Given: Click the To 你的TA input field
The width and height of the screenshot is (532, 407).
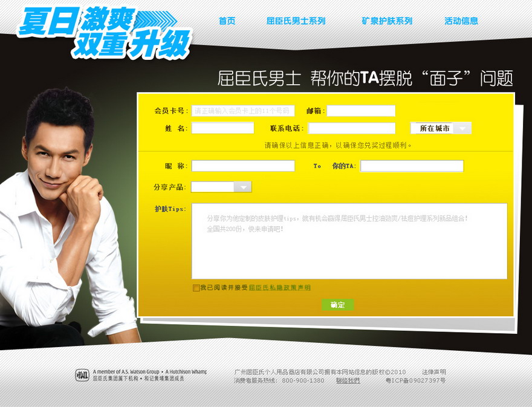Looking at the screenshot, I should pos(412,166).
